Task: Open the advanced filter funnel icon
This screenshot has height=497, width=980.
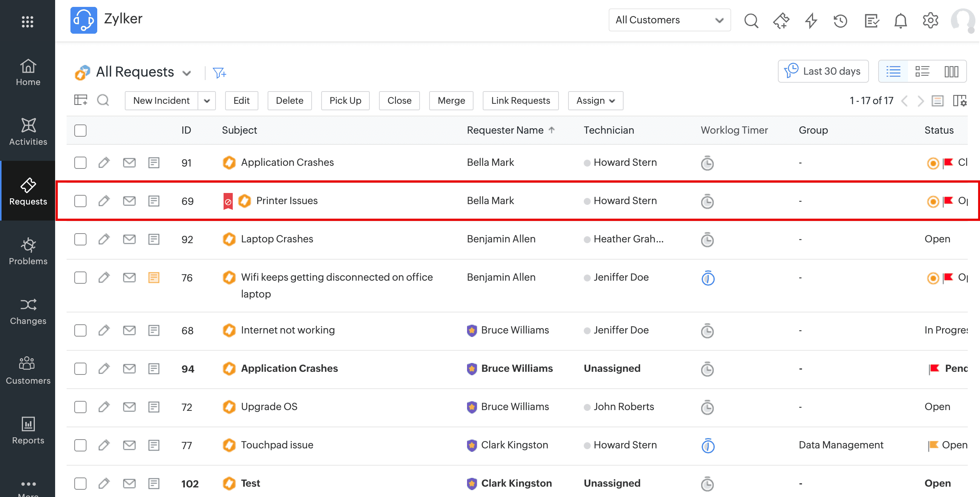Action: [x=219, y=73]
